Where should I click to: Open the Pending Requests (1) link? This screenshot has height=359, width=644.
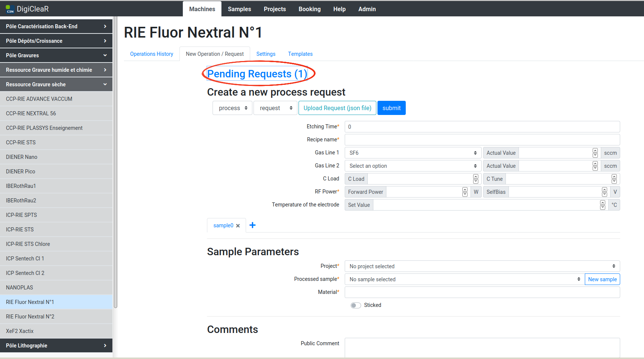point(257,74)
